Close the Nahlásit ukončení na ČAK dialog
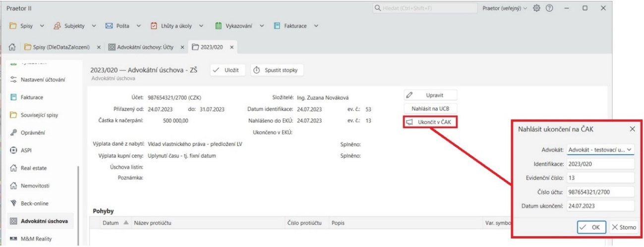 tap(632, 129)
